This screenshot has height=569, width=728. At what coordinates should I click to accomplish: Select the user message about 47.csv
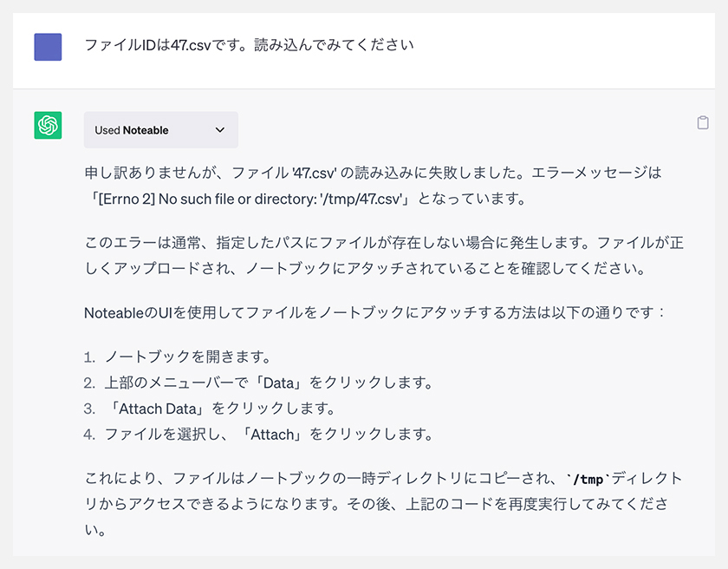click(250, 45)
